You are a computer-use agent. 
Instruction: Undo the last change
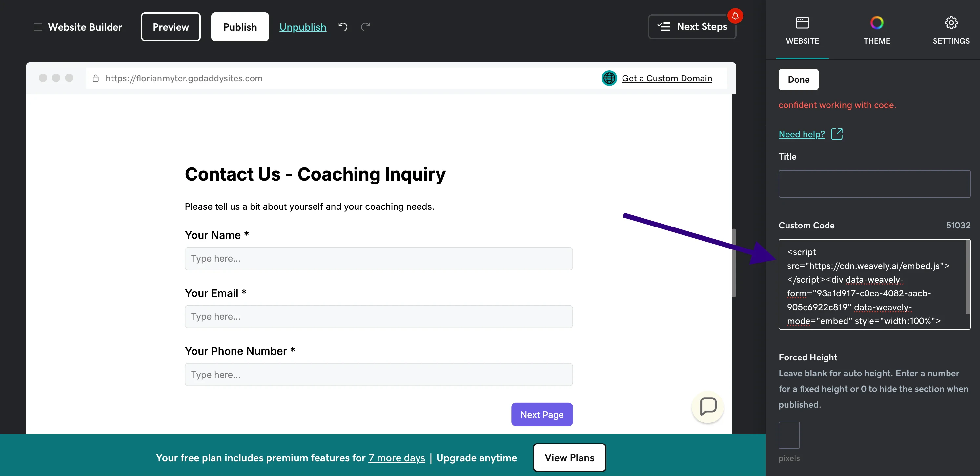tap(343, 27)
